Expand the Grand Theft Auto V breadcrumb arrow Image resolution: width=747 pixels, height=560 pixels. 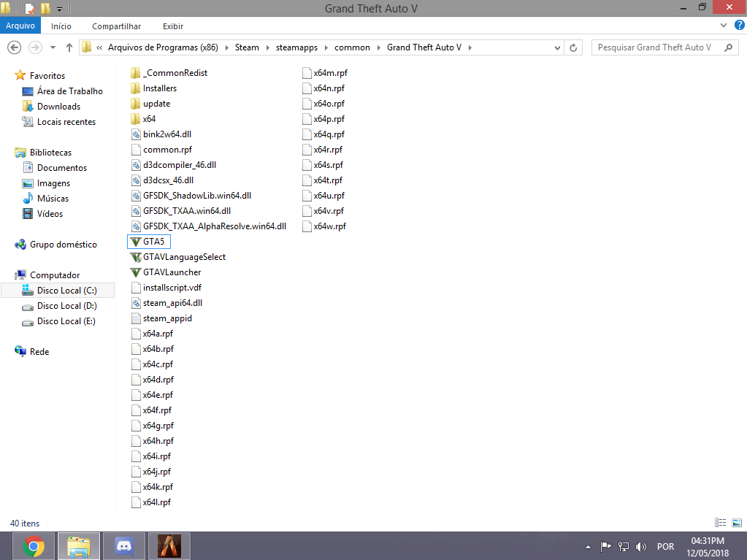coord(470,47)
